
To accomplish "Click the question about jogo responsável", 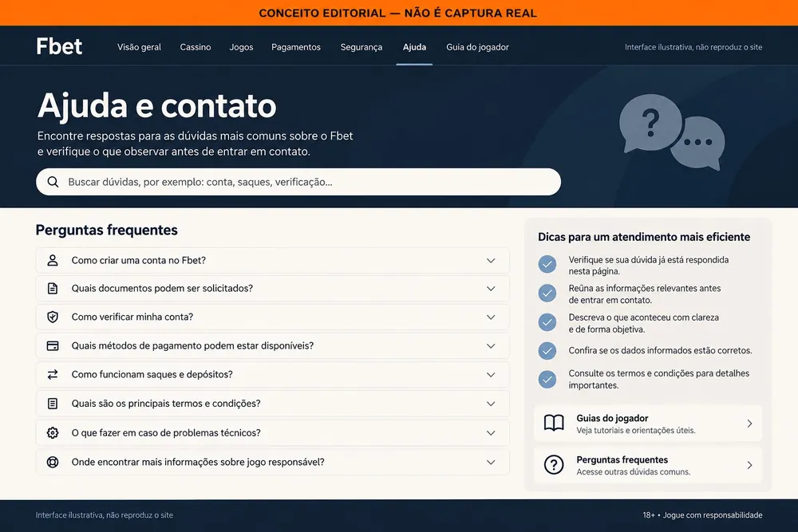I will pyautogui.click(x=198, y=462).
